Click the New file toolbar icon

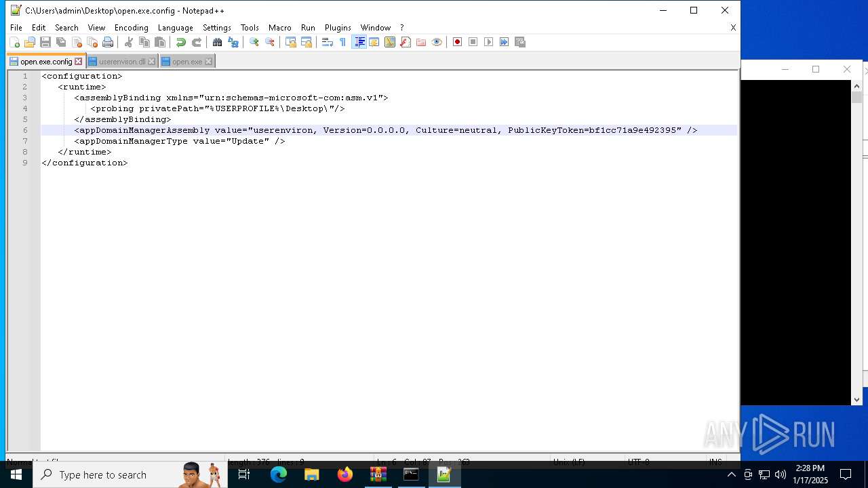point(14,42)
